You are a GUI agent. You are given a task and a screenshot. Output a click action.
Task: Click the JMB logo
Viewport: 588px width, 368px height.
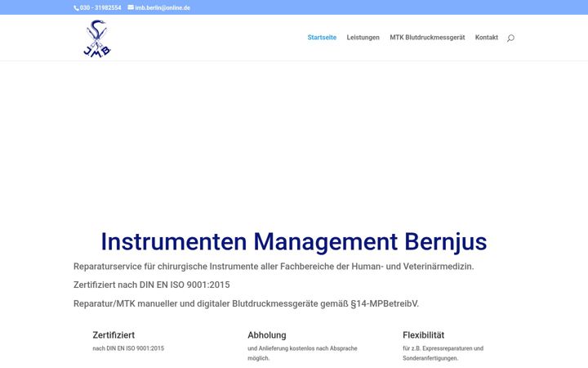97,38
